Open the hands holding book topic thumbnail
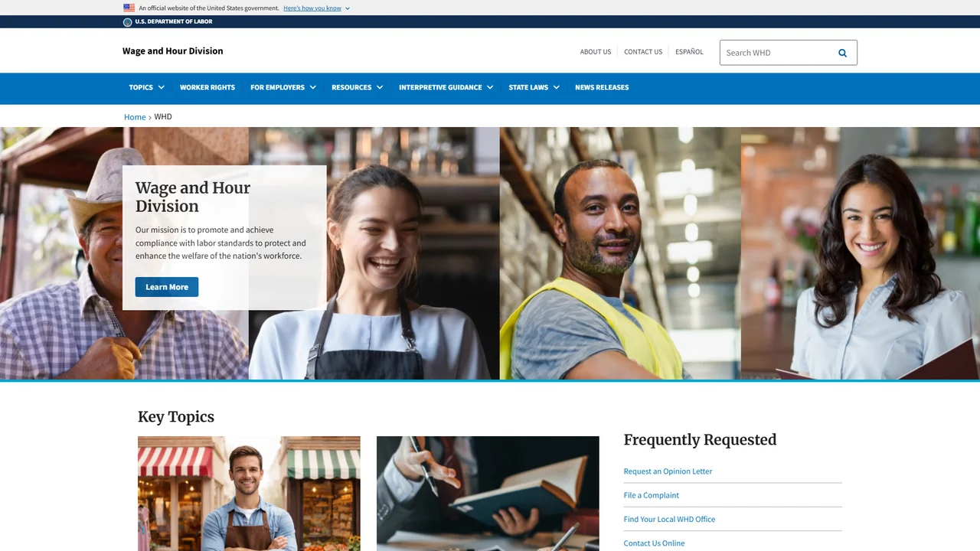The height and width of the screenshot is (551, 980). [488, 494]
